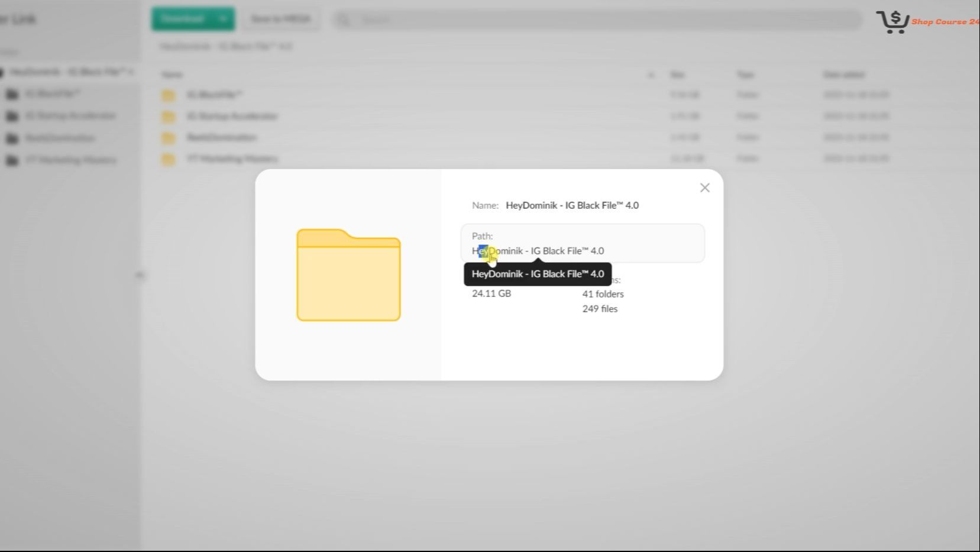The image size is (980, 552).
Task: Click the large yellow folder icon in dialog
Action: coord(348,275)
